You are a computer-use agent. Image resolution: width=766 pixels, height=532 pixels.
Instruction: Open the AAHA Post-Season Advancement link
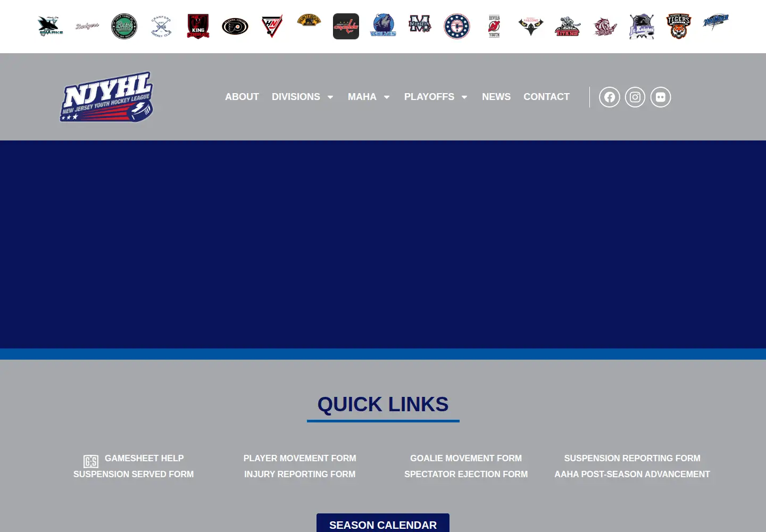(632, 474)
